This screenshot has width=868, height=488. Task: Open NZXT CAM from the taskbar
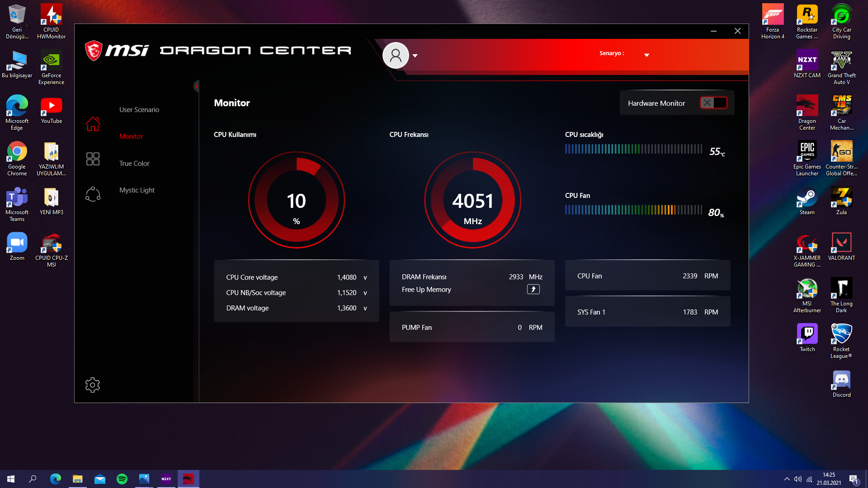pos(166,479)
